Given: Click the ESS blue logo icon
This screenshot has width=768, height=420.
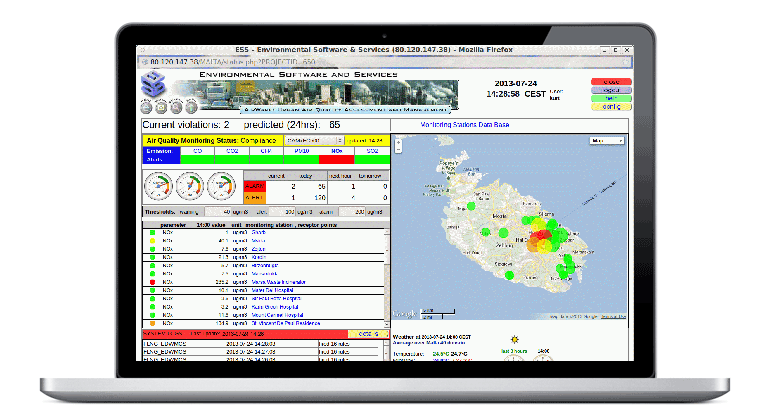Looking at the screenshot, I should pyautogui.click(x=155, y=85).
